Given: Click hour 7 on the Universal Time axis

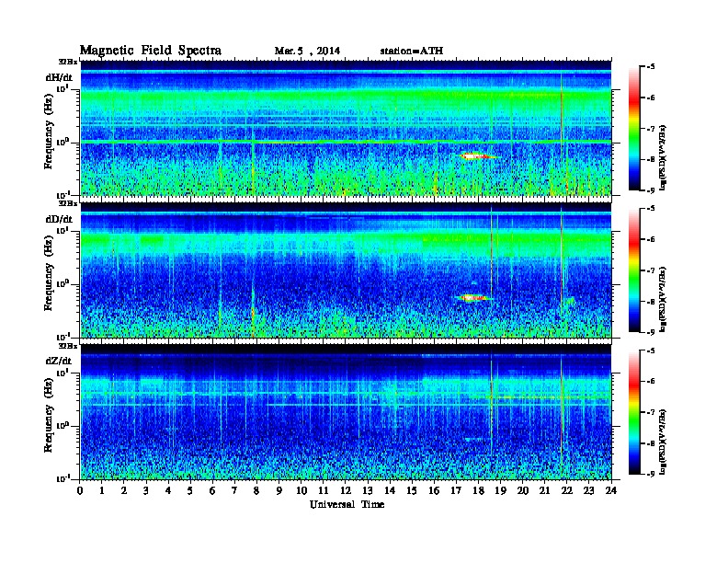Looking at the screenshot, I should click(x=235, y=490).
